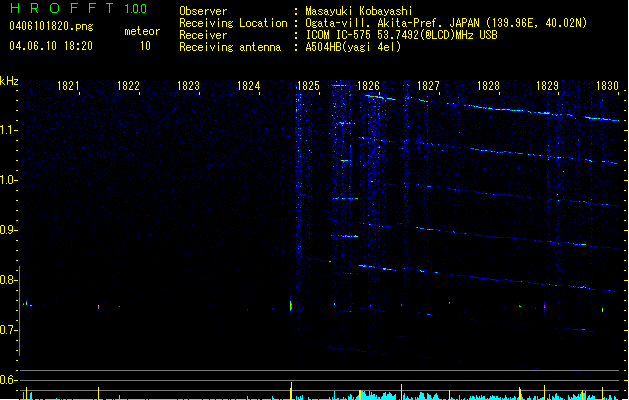Click the 'Receiving antenna' label

click(x=230, y=47)
